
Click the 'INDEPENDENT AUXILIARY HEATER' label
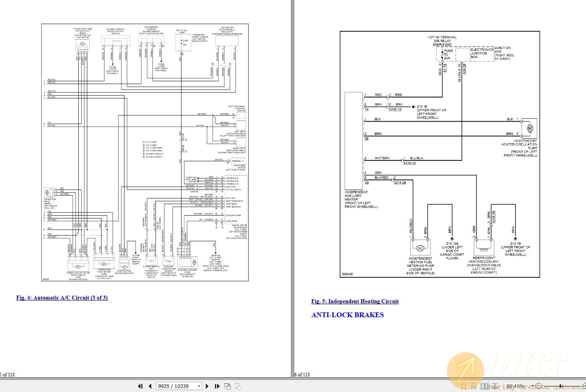coord(361,199)
